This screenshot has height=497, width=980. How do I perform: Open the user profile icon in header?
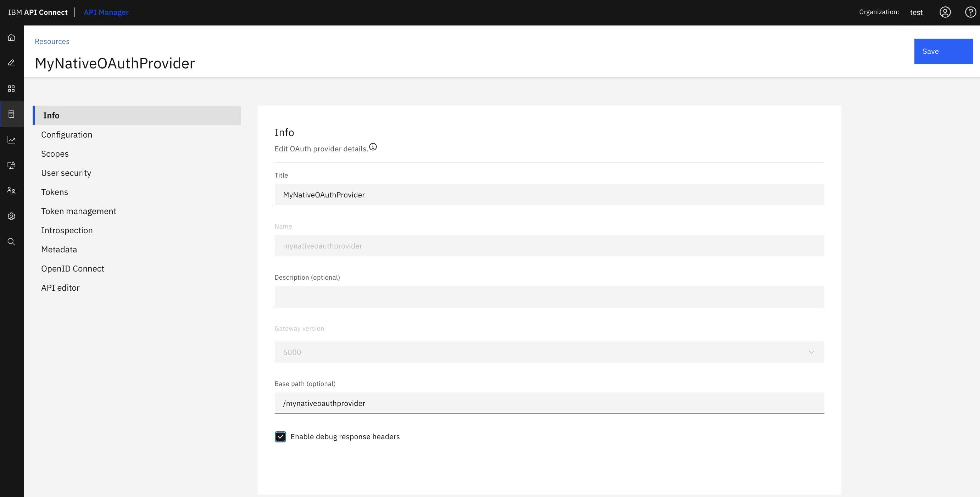point(945,12)
